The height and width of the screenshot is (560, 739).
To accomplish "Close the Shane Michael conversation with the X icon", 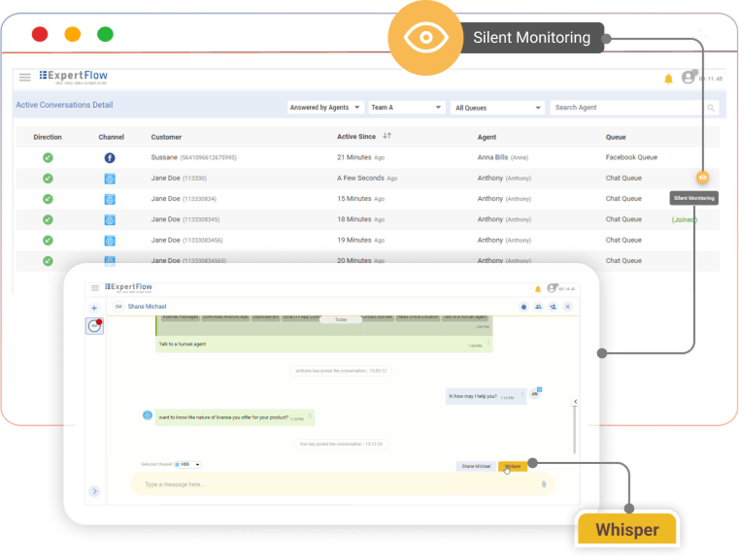I will 568,307.
